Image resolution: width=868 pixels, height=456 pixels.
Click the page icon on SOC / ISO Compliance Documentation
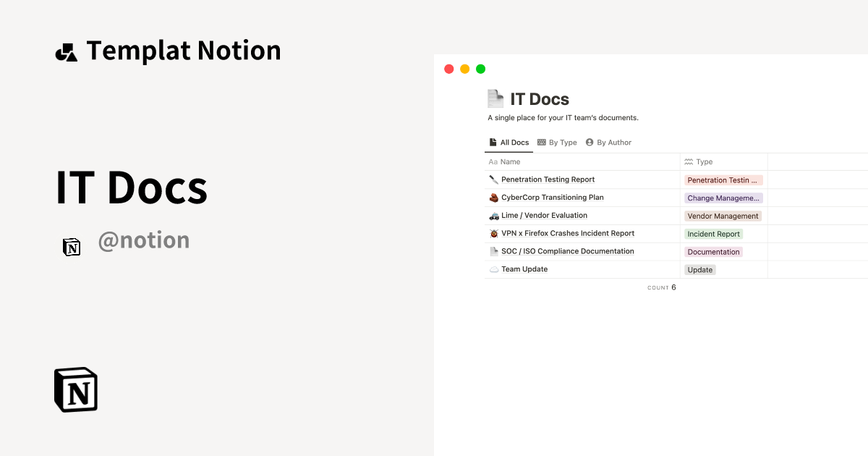[493, 250]
